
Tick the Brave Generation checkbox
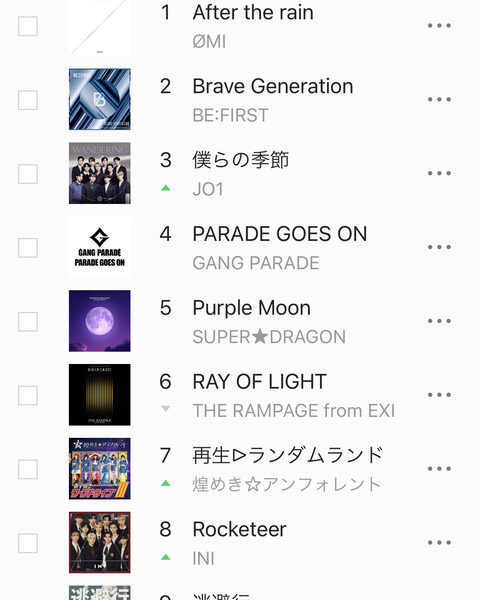pos(28,100)
